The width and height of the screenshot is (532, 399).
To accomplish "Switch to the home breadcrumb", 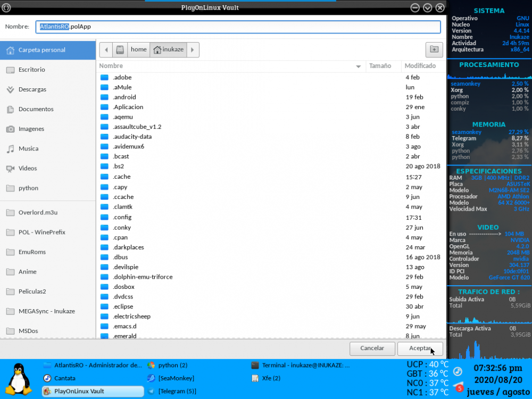I will (138, 49).
